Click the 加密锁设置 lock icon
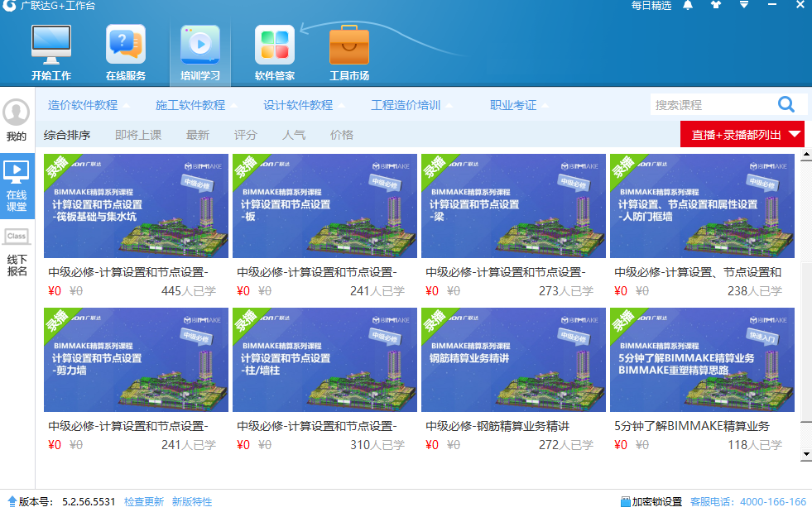Screen dimensions: 812x512 coord(625,501)
